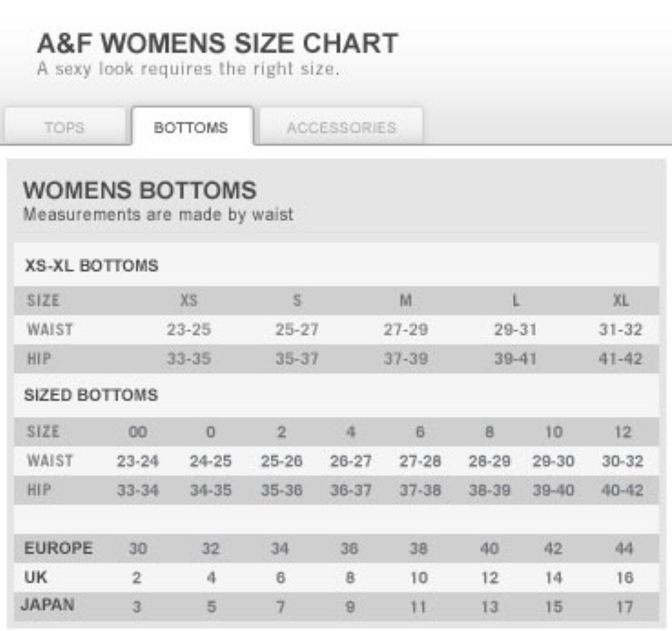Click waist measurement 25-26 for size 2
This screenshot has width=672, height=631.
point(281,462)
